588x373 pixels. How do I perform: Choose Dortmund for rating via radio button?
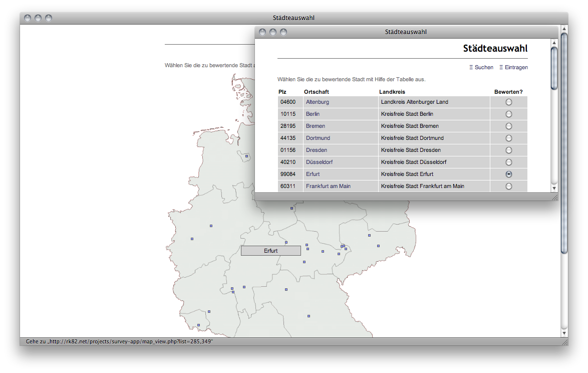click(x=509, y=138)
